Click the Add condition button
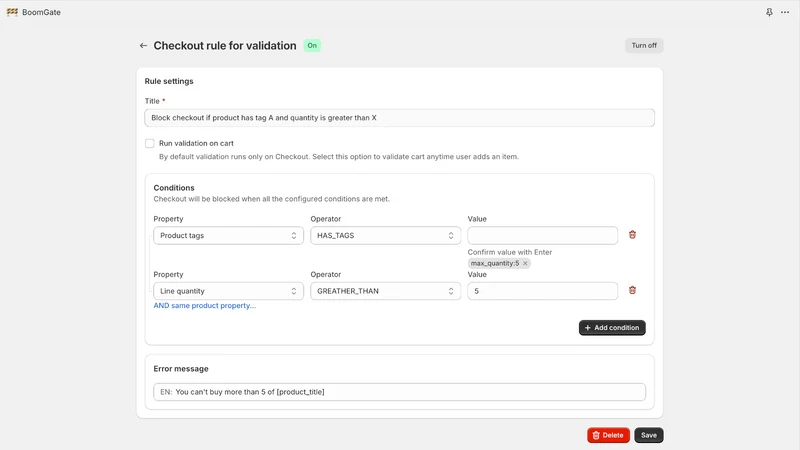Screen dimensions: 800x450 point(612,328)
